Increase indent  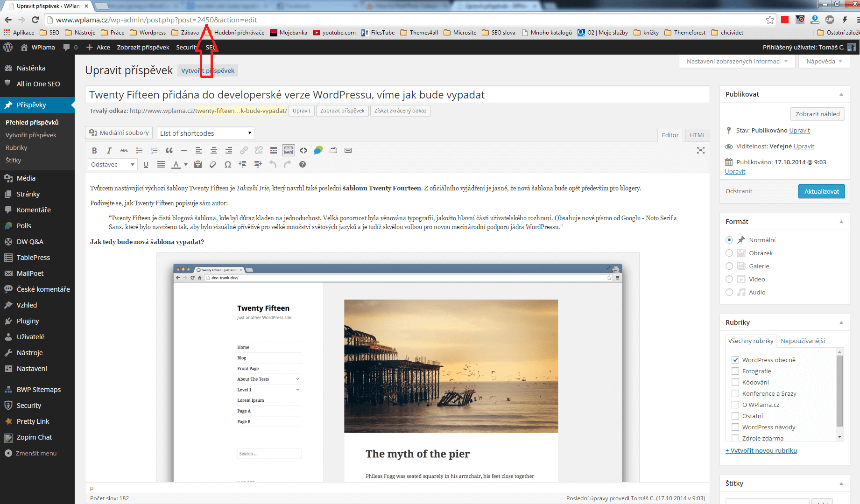pyautogui.click(x=258, y=164)
